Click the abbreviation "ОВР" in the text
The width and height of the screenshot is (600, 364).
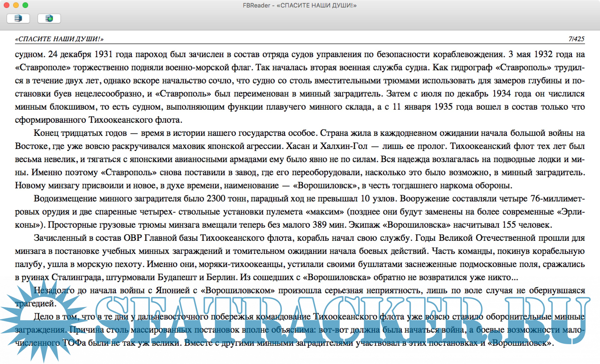tap(133, 238)
